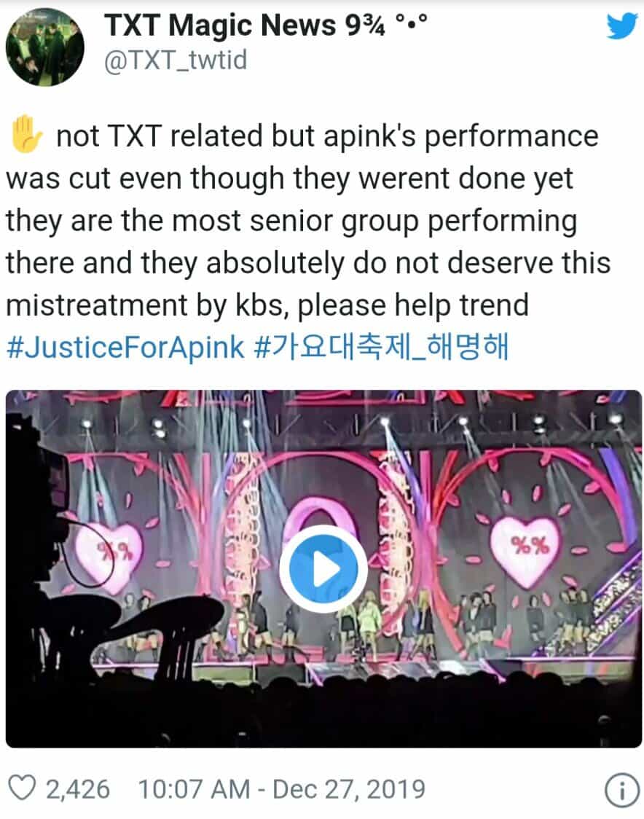Click the tweet text about apink's performance

tap(308, 220)
